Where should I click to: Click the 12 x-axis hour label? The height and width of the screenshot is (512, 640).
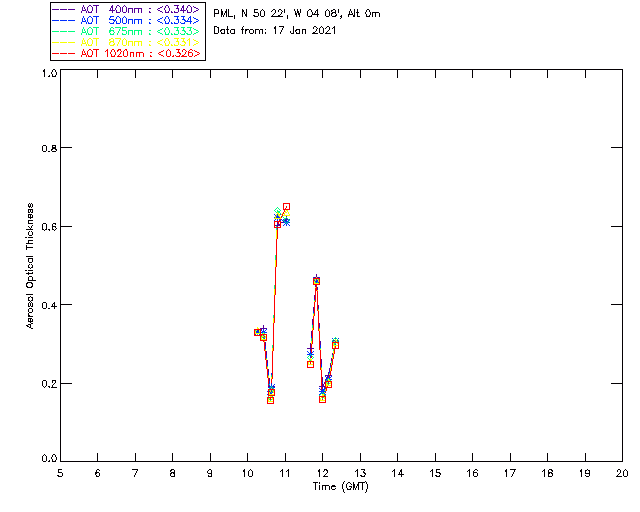coord(322,473)
